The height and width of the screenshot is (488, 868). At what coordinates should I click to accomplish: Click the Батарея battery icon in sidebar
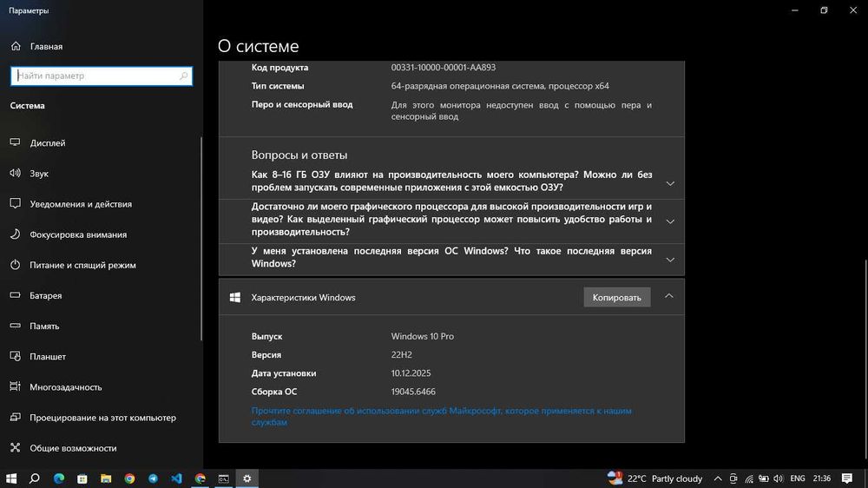coord(15,294)
